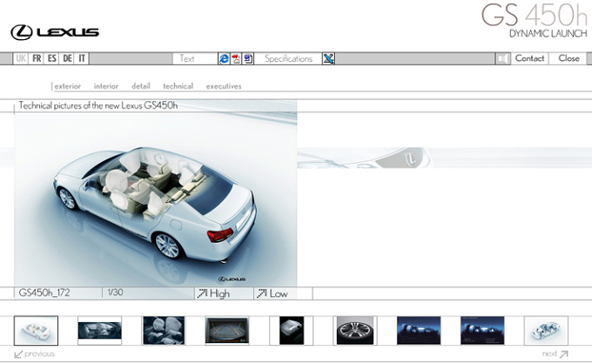This screenshot has height=364, width=592.
Task: Switch language to IT
Action: tap(82, 58)
